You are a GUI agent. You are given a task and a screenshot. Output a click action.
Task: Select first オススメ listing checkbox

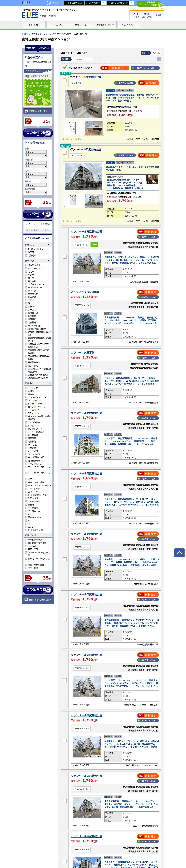coord(65,80)
